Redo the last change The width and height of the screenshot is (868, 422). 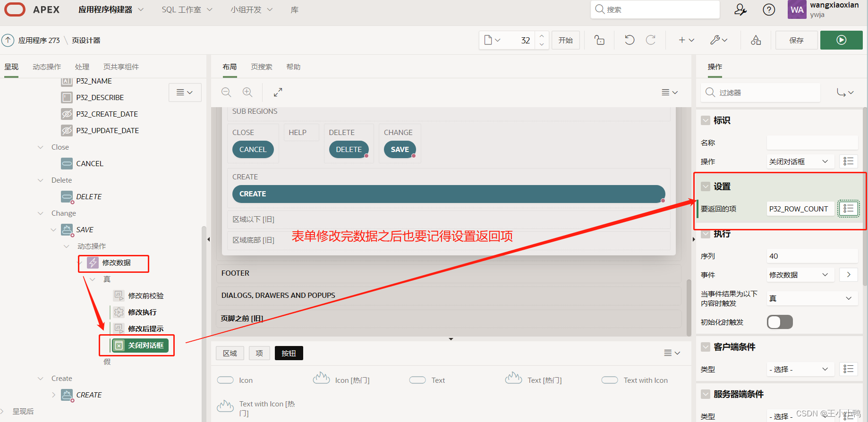(x=651, y=40)
